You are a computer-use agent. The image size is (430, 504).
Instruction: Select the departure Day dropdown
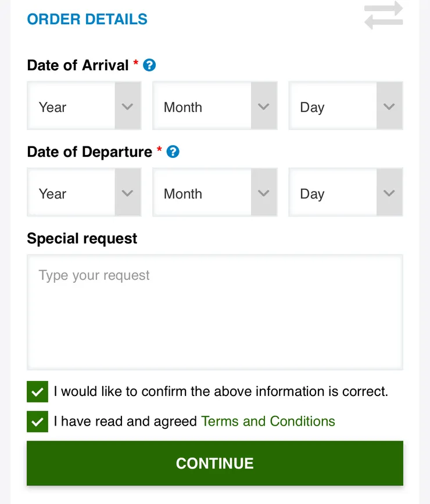pos(345,193)
